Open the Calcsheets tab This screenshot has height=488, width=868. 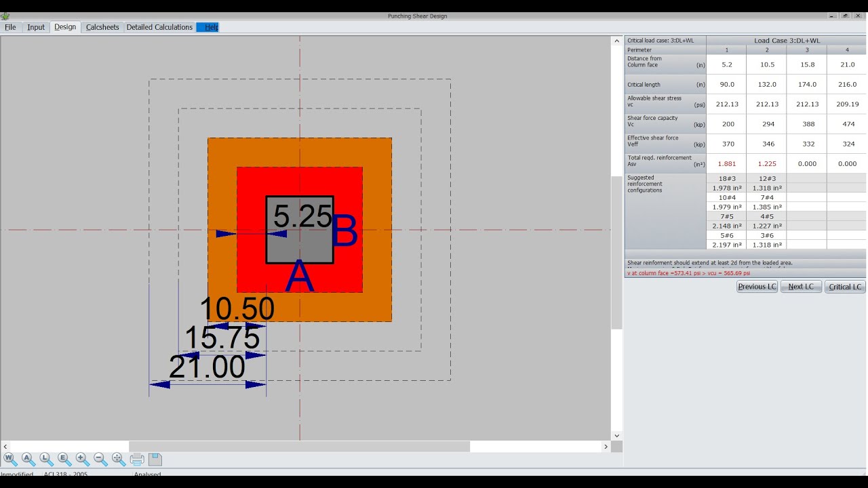click(x=102, y=27)
